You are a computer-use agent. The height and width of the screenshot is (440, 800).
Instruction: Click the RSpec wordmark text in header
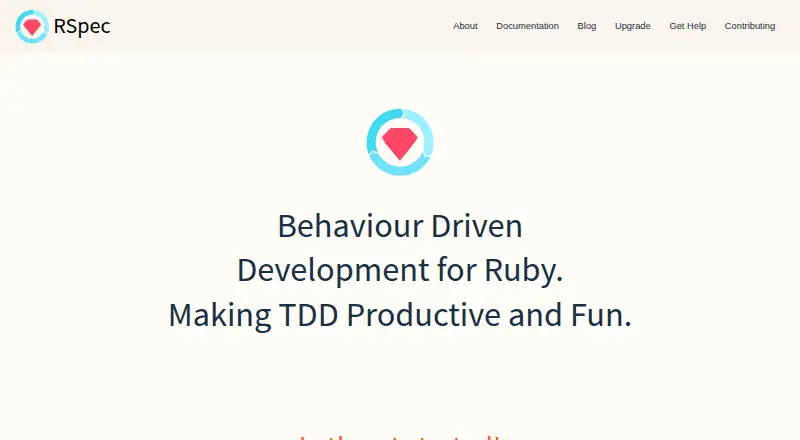[82, 26]
